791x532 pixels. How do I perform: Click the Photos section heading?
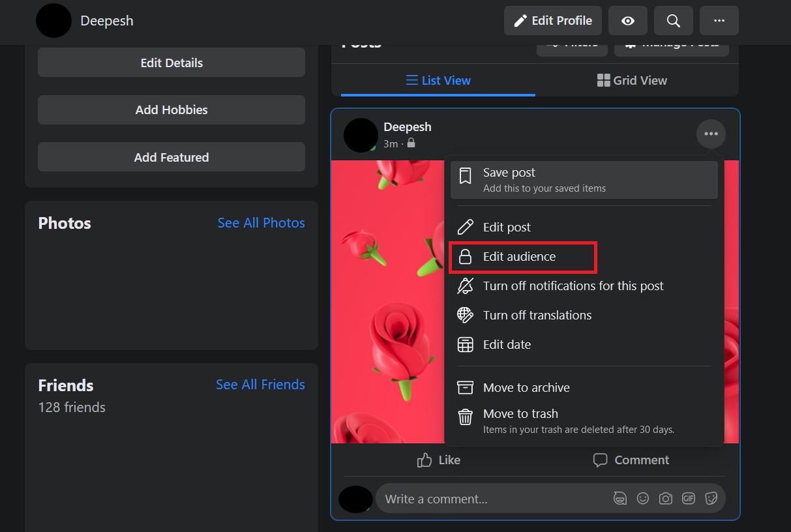tap(65, 223)
